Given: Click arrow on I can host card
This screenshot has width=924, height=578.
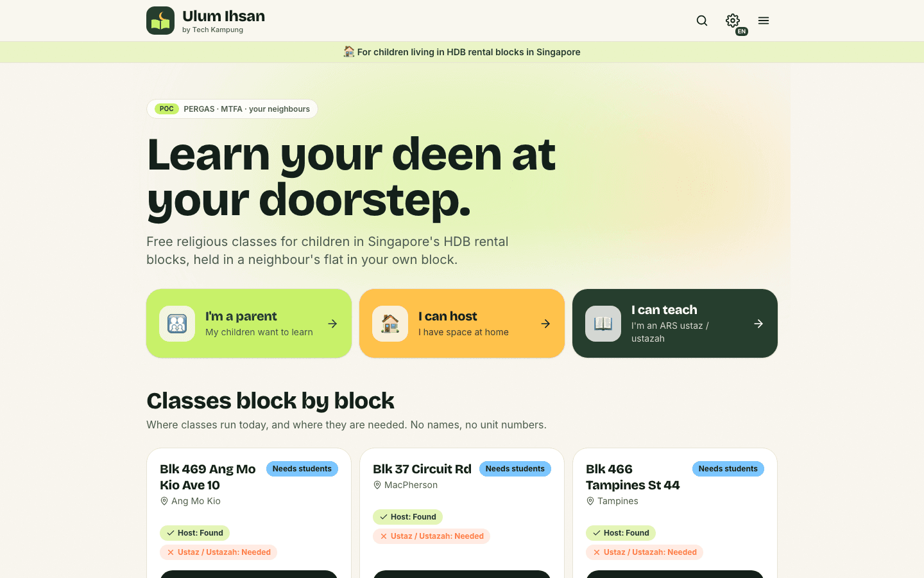Looking at the screenshot, I should tap(545, 324).
